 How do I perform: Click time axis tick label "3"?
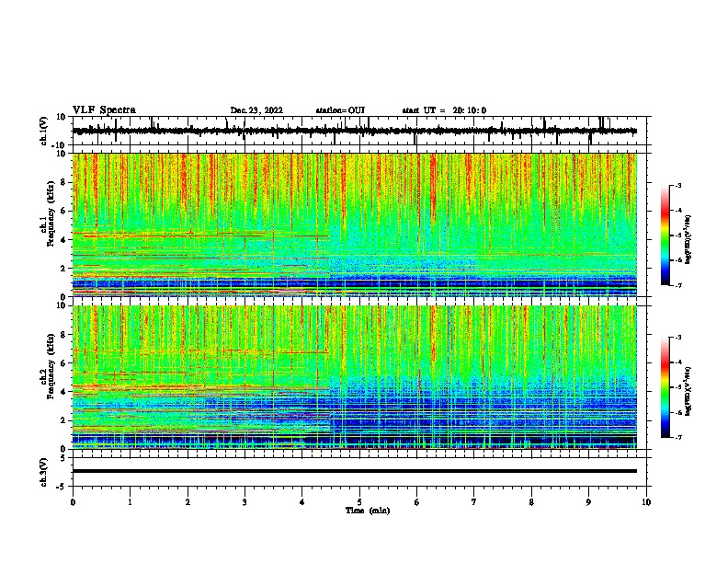245,502
